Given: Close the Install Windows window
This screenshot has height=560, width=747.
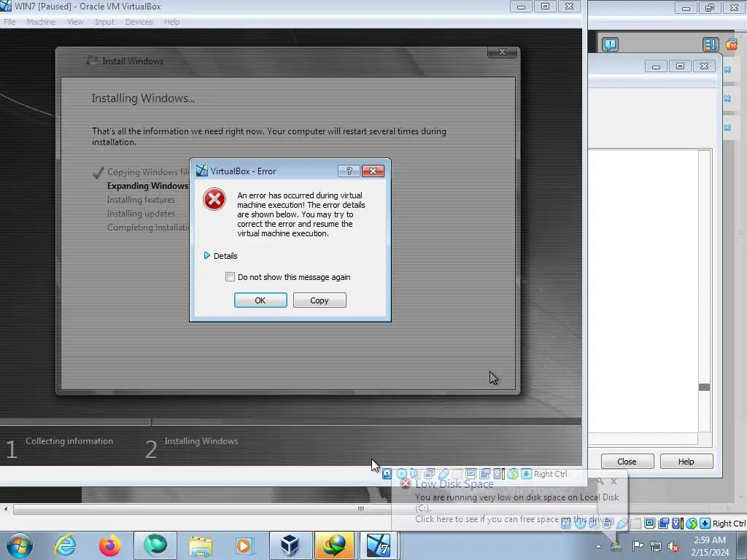Looking at the screenshot, I should pos(502,52).
